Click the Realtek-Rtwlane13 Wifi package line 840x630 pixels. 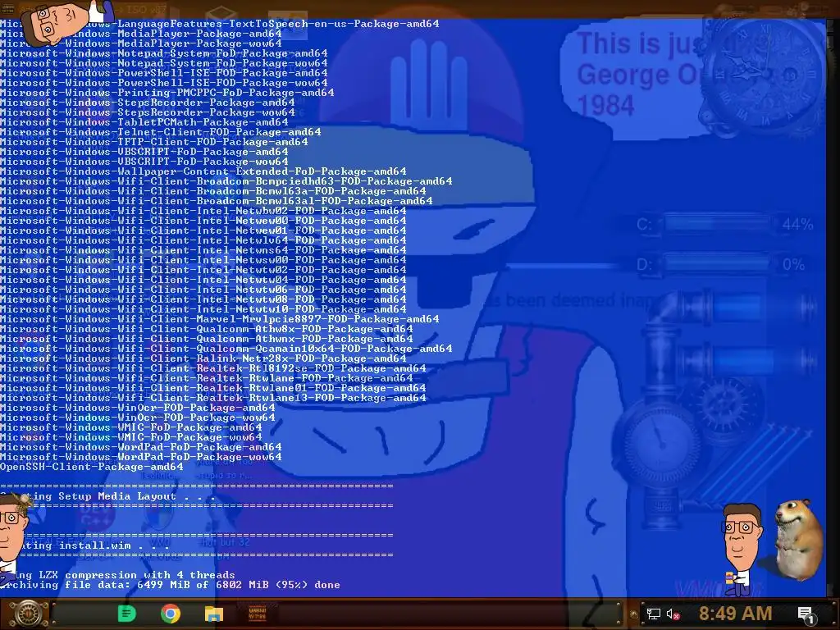tap(213, 398)
